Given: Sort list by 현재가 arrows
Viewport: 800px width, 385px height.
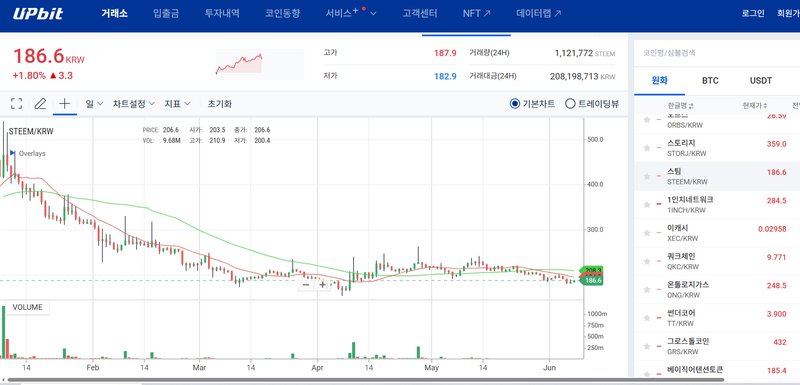Looking at the screenshot, I should (765, 106).
